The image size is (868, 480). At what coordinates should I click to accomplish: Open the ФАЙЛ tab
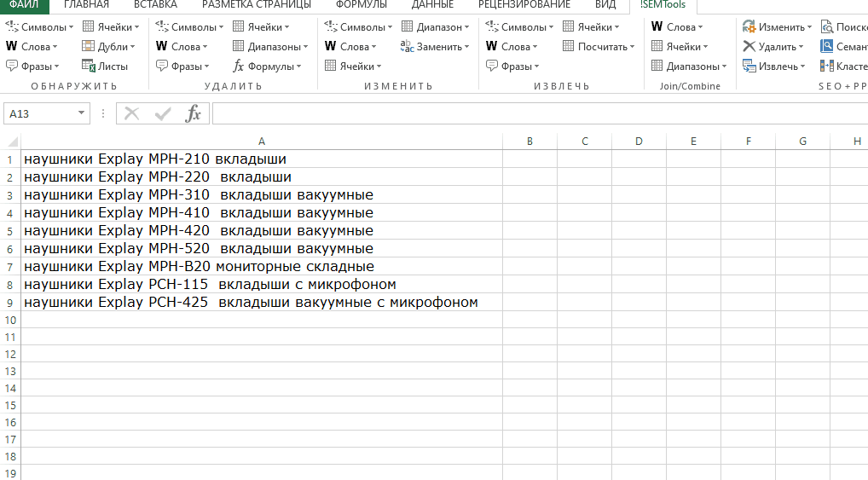pyautogui.click(x=25, y=5)
